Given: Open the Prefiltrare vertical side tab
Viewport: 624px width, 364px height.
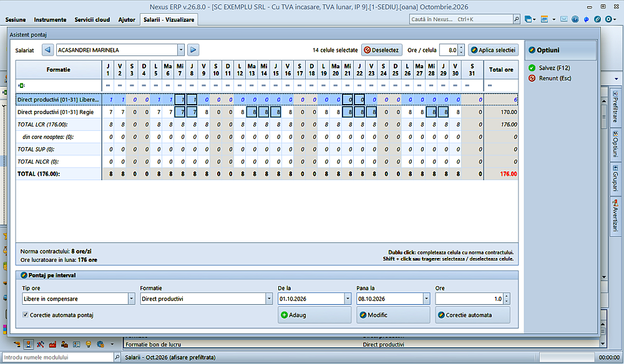Looking at the screenshot, I should tap(615, 107).
